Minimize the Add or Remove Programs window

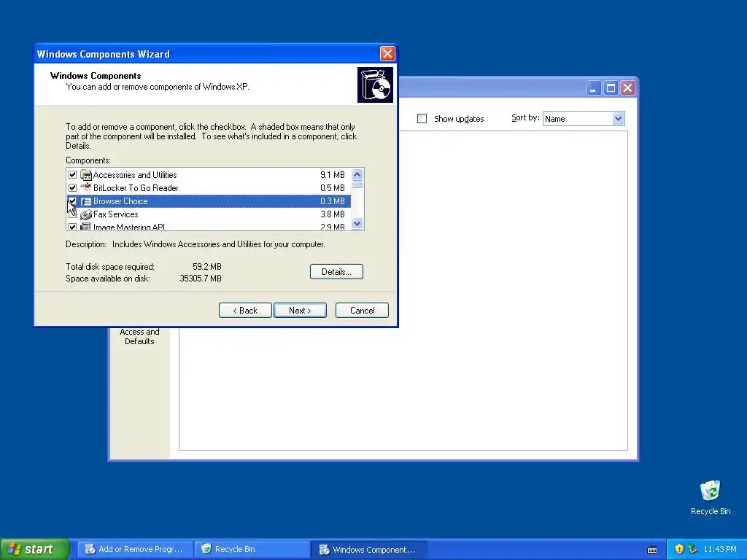click(x=594, y=88)
